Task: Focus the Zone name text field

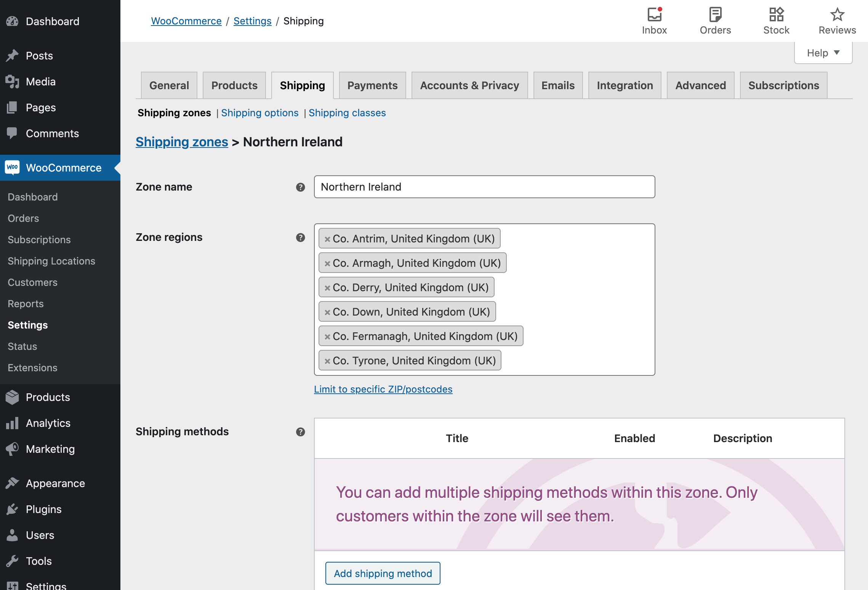Action: click(x=484, y=187)
